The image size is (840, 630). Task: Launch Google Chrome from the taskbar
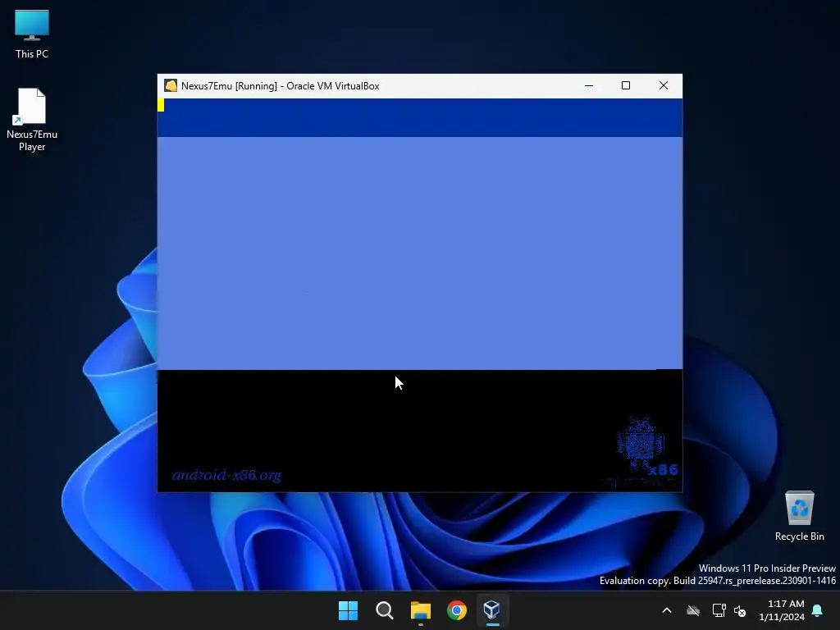tap(457, 610)
